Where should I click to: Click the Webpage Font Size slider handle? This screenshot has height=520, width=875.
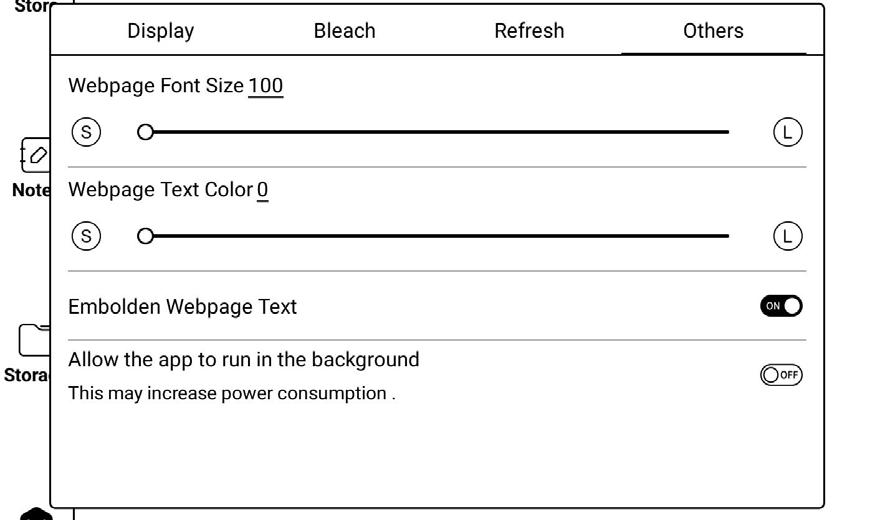(x=146, y=131)
